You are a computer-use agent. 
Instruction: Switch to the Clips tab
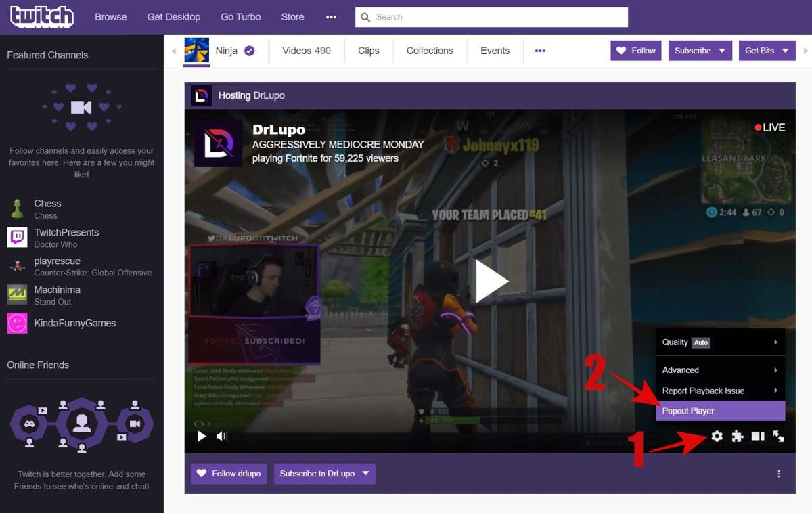coord(369,51)
